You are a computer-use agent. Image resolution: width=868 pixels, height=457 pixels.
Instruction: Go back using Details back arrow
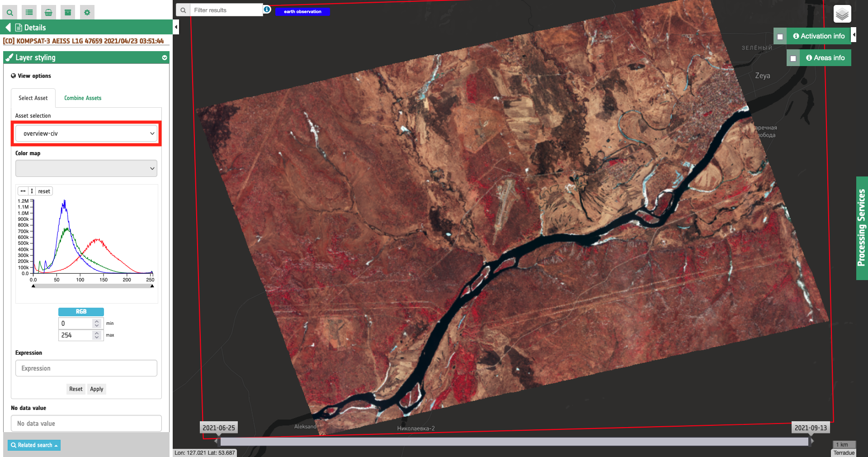tap(8, 28)
